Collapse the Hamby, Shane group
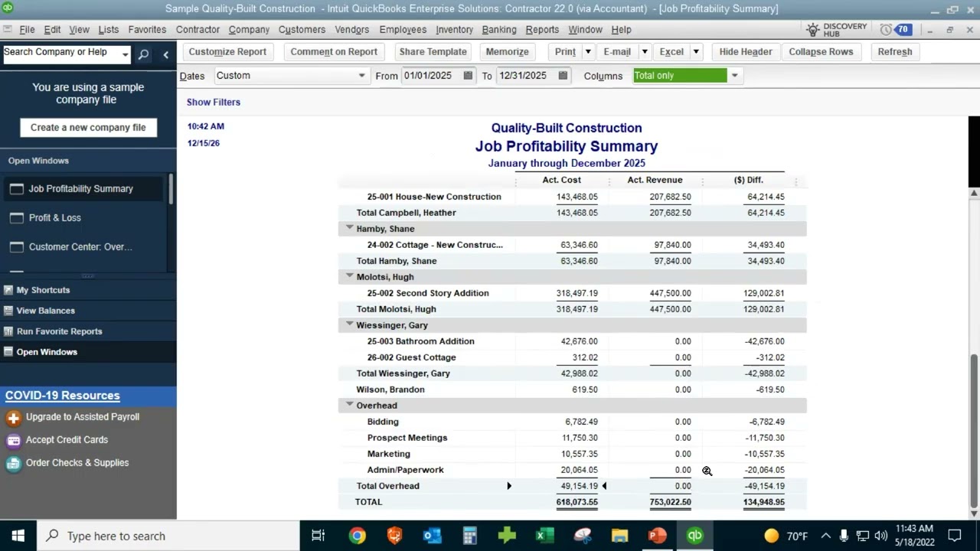This screenshot has width=980, height=551. coord(349,228)
